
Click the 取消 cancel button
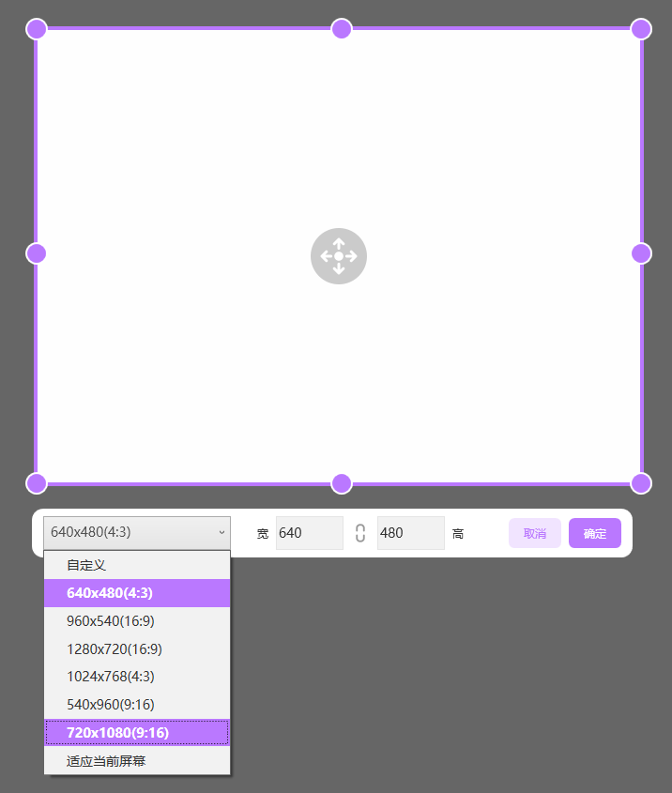534,533
